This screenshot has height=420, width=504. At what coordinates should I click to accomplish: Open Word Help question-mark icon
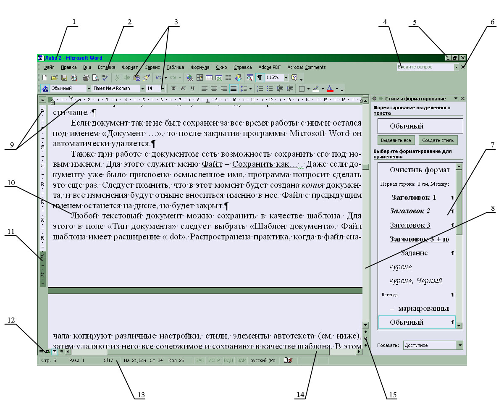point(294,78)
